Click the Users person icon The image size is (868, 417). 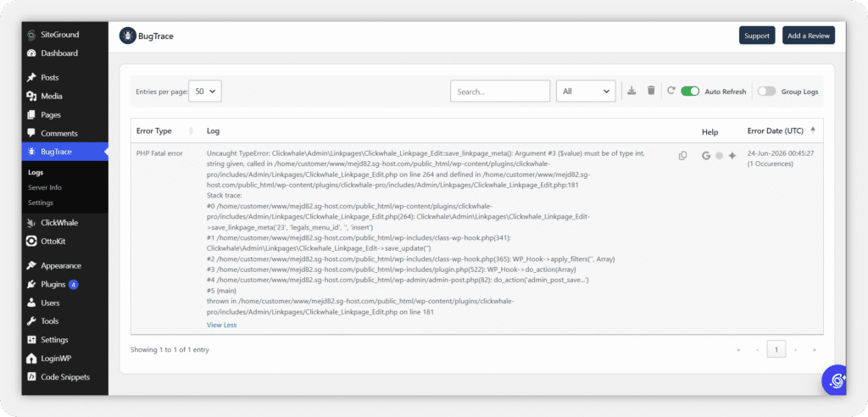click(x=31, y=303)
